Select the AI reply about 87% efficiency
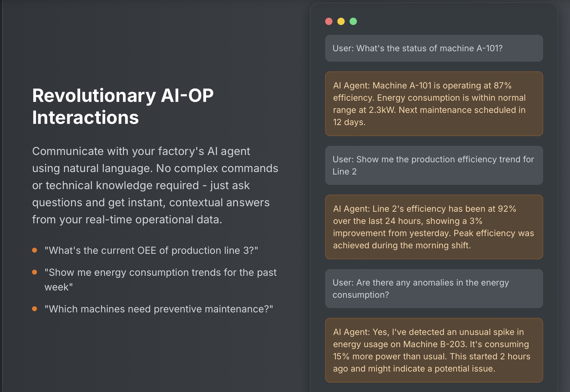The image size is (570, 392). click(434, 104)
